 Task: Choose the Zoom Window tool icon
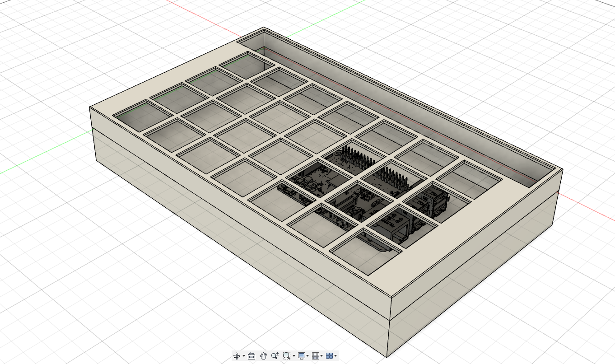point(286,356)
